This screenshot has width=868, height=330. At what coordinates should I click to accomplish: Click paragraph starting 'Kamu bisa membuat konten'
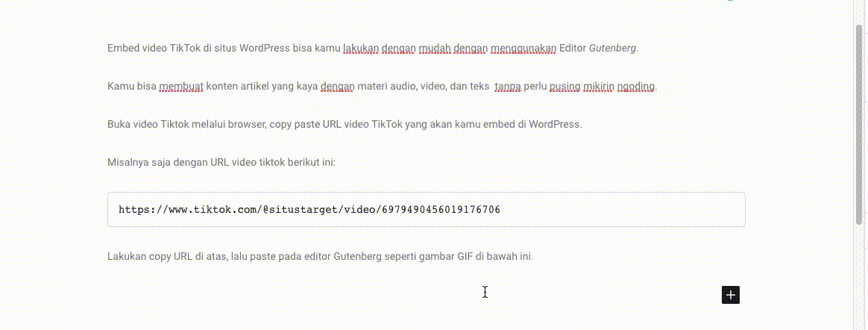click(382, 86)
